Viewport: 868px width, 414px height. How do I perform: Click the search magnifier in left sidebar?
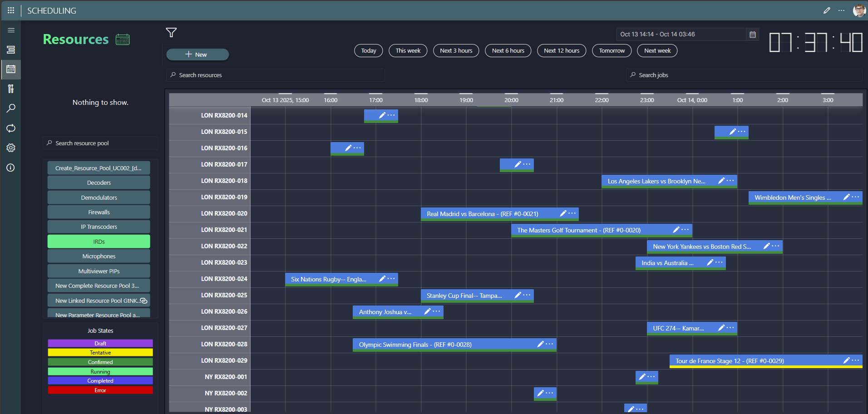11,108
